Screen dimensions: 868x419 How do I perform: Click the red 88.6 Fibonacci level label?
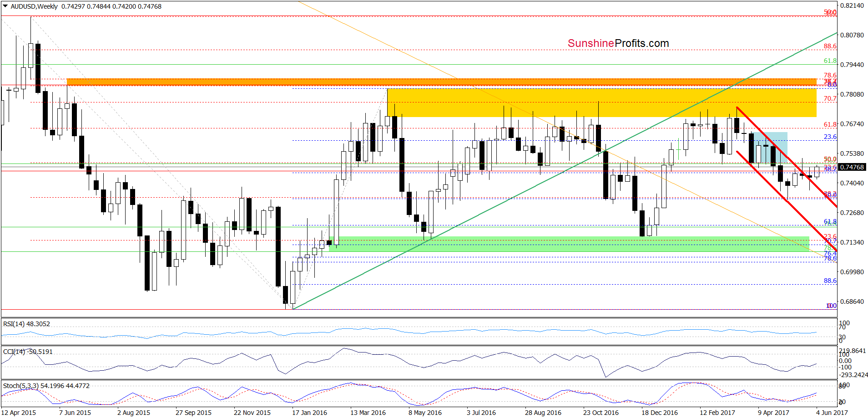pos(830,46)
